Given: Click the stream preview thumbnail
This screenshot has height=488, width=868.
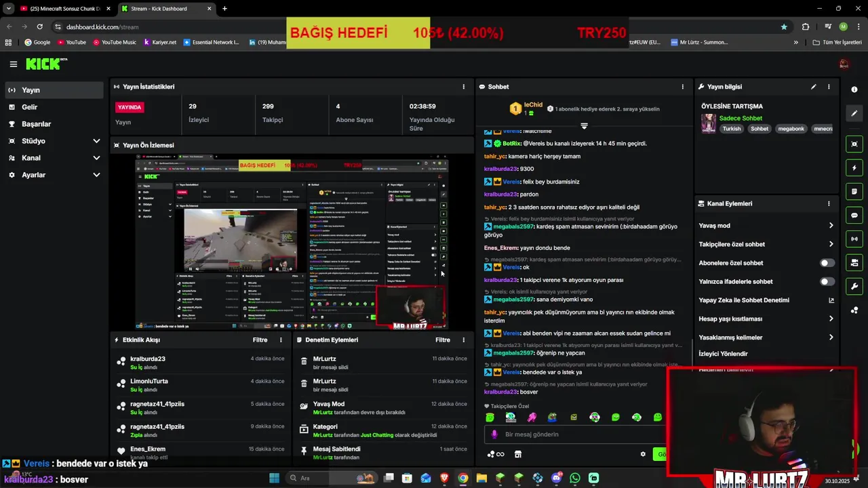Looking at the screenshot, I should point(292,242).
